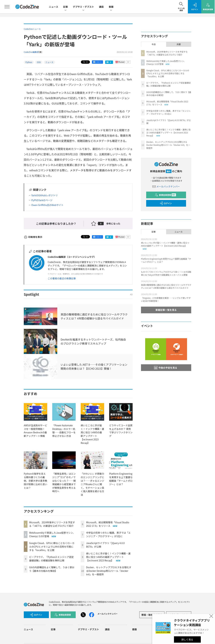Image resolution: width=215 pixels, height=644 pixels.
Task: Save to Pocket button near title
Action: (x=120, y=62)
